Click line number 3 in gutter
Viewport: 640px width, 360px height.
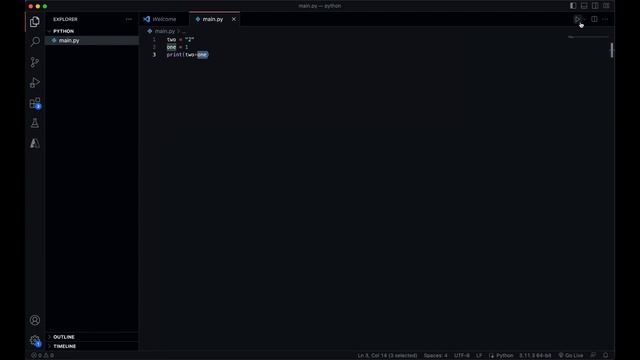click(154, 55)
